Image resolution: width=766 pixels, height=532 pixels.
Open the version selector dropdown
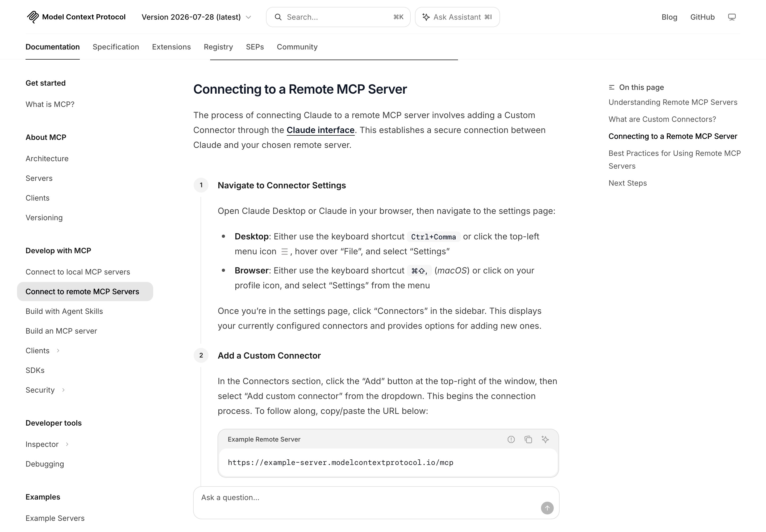coord(196,17)
